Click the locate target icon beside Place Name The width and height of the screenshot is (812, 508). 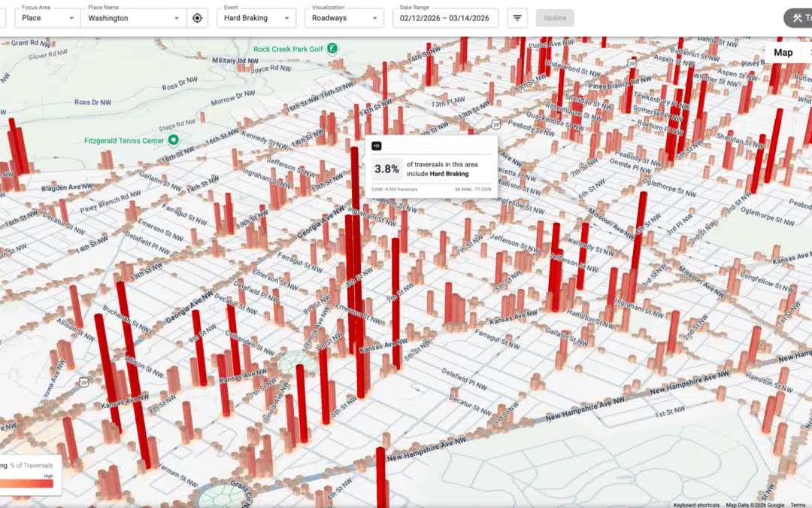pyautogui.click(x=197, y=18)
